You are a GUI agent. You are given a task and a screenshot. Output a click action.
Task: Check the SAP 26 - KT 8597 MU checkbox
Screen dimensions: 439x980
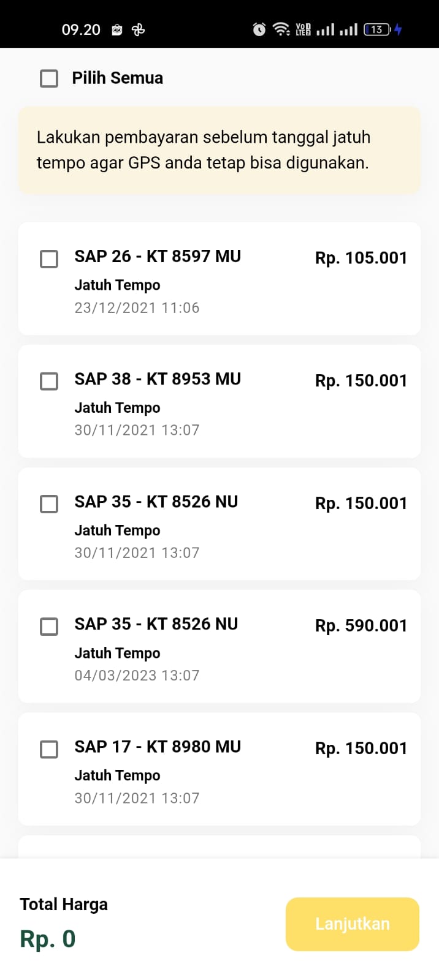(49, 258)
